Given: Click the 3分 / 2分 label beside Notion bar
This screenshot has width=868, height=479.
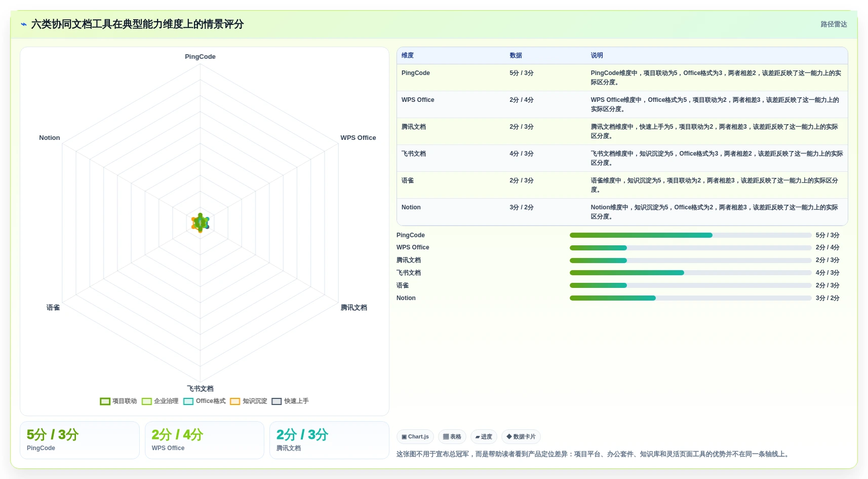Looking at the screenshot, I should click(827, 298).
